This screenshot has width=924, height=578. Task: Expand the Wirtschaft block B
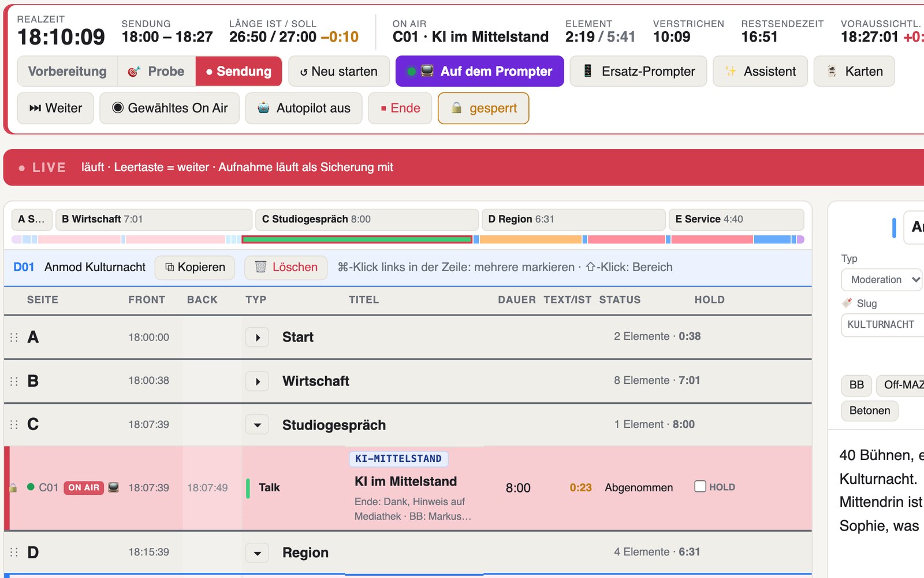[x=258, y=381]
